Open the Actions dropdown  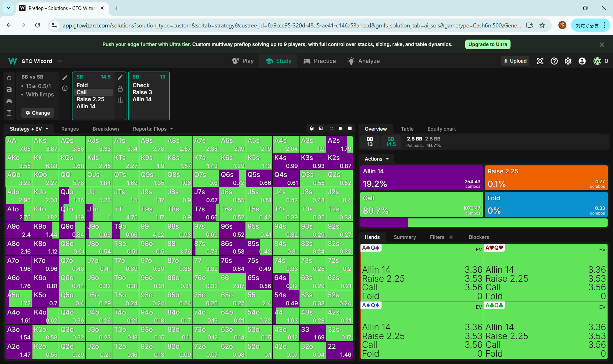pyautogui.click(x=377, y=159)
